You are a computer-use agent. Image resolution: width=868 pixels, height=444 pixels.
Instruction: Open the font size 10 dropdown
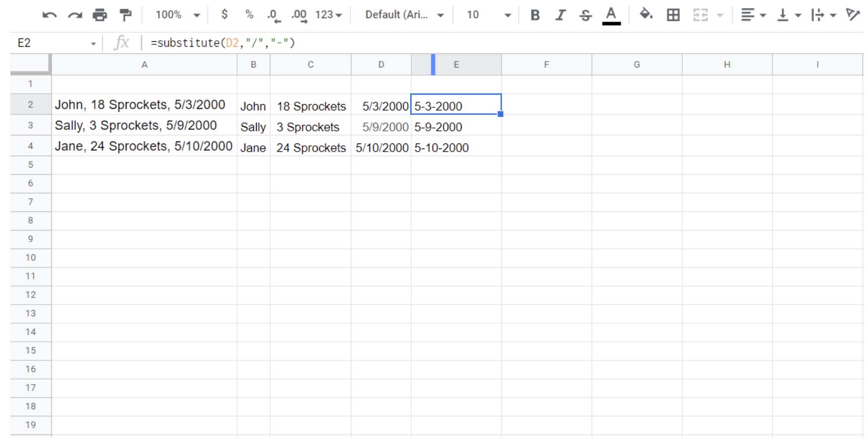click(x=488, y=15)
